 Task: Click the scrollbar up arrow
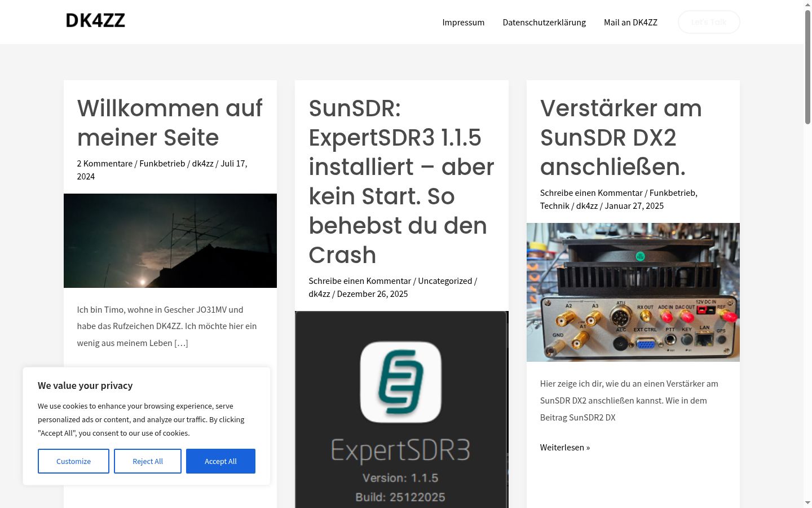(807, 5)
